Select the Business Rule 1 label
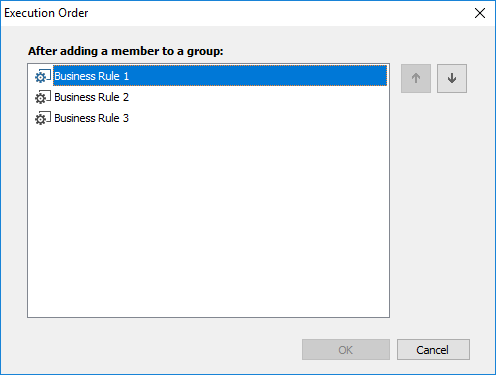This screenshot has width=496, height=375. (92, 76)
